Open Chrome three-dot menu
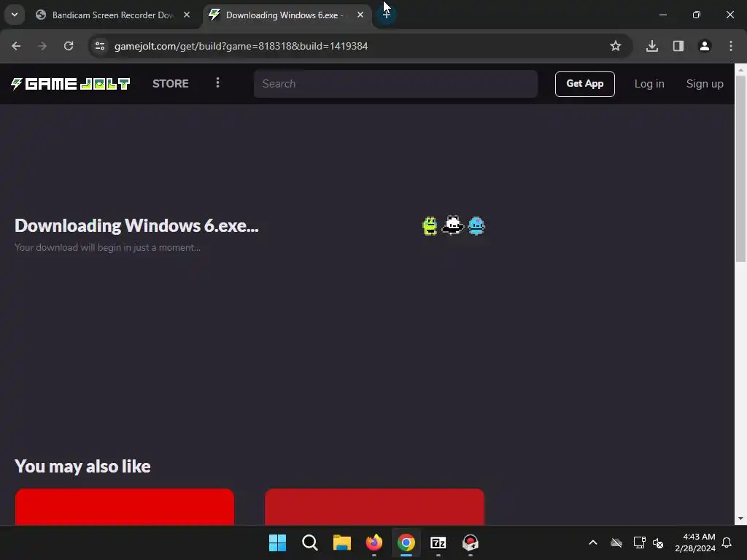 point(731,46)
